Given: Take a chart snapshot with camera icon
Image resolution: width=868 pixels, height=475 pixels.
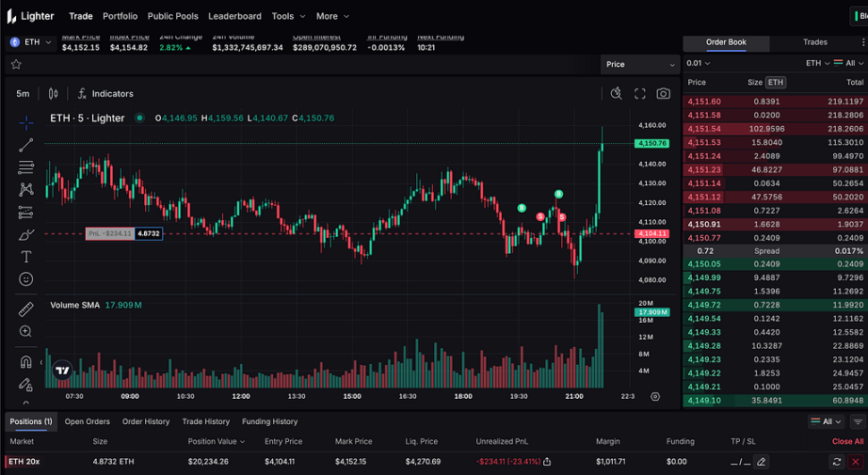Looking at the screenshot, I should tap(664, 94).
